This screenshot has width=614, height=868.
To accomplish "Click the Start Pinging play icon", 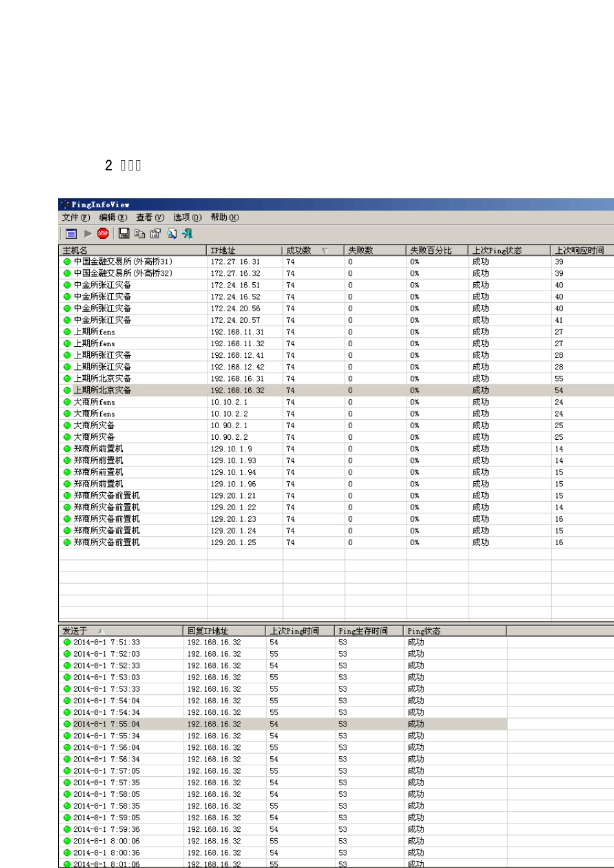I will click(88, 234).
